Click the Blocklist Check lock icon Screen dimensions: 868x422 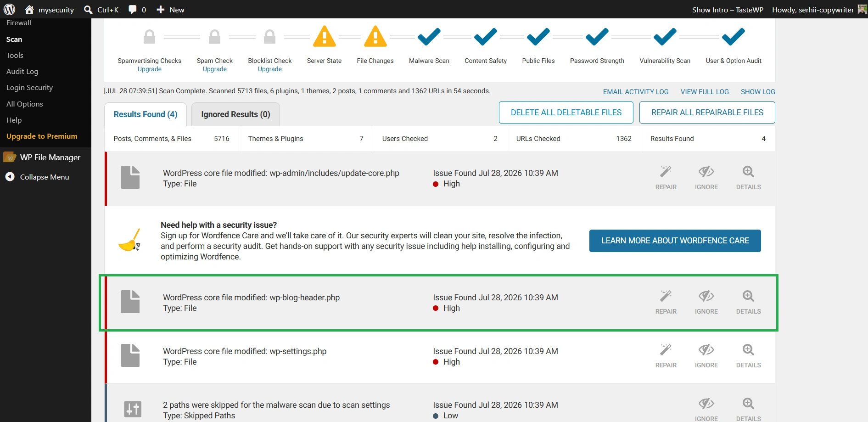pos(270,36)
